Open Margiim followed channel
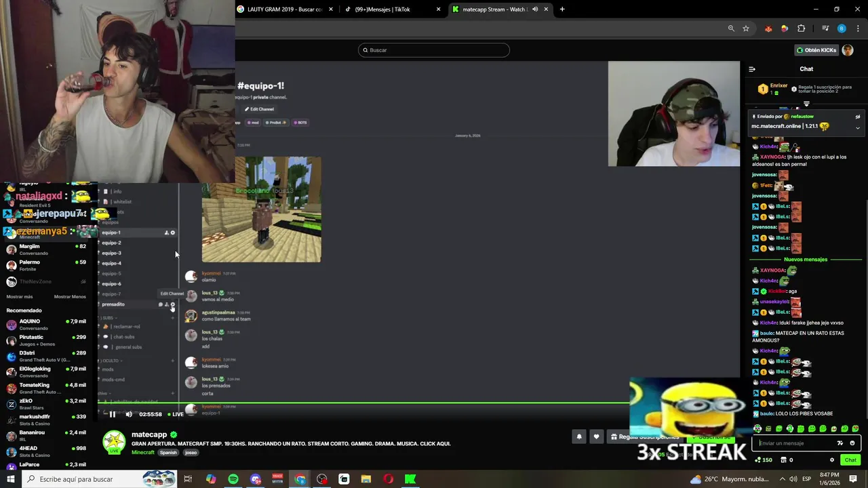Image resolution: width=868 pixels, height=488 pixels. (46, 249)
